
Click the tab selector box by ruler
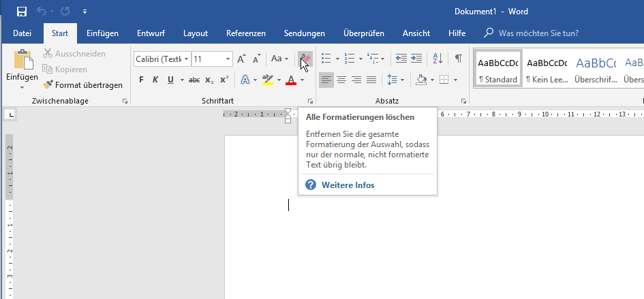10,114
